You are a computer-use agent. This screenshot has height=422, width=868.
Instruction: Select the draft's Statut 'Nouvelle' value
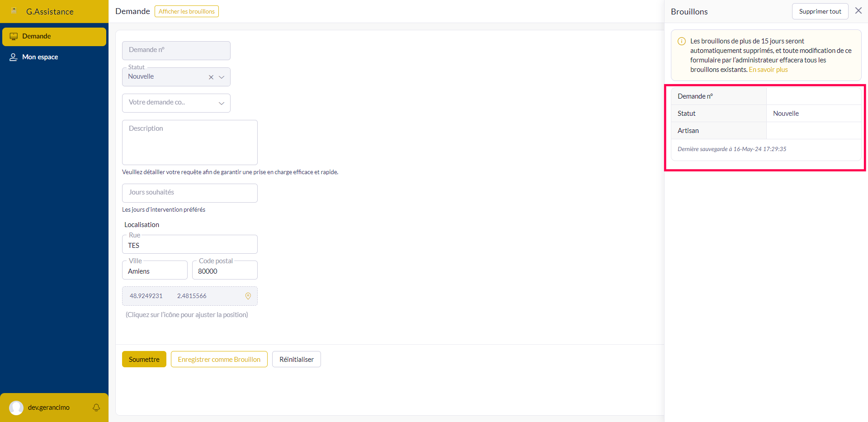(786, 114)
